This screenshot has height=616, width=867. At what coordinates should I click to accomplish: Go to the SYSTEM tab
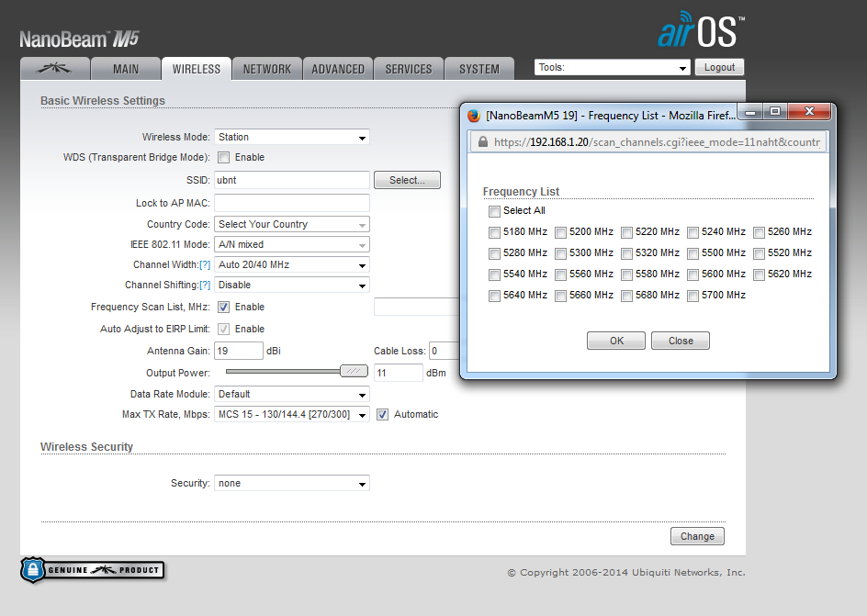click(479, 69)
